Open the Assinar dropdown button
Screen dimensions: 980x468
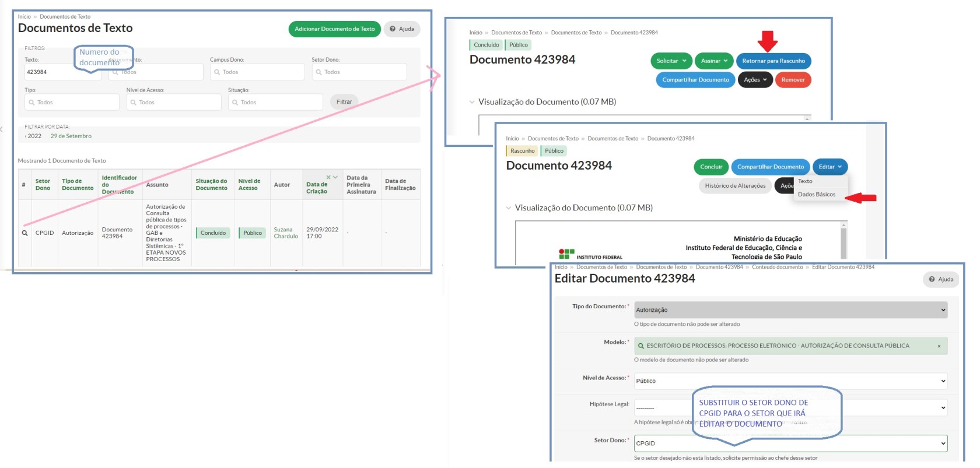(x=714, y=61)
